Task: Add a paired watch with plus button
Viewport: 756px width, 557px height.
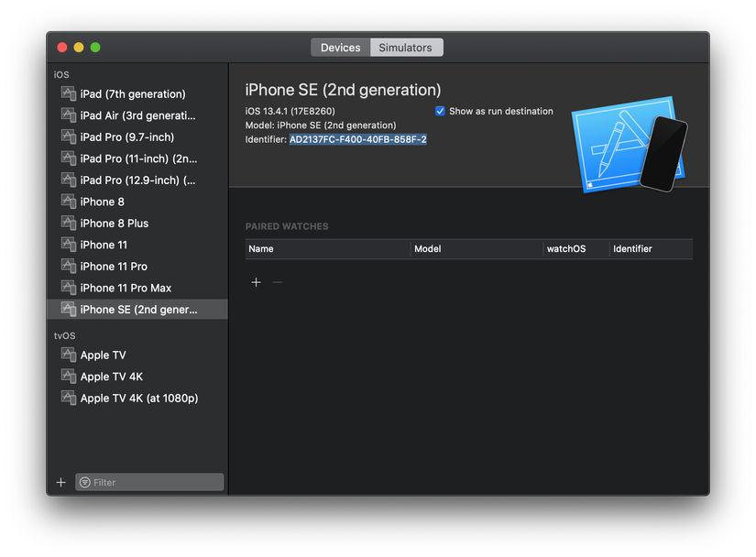Action: [x=256, y=282]
